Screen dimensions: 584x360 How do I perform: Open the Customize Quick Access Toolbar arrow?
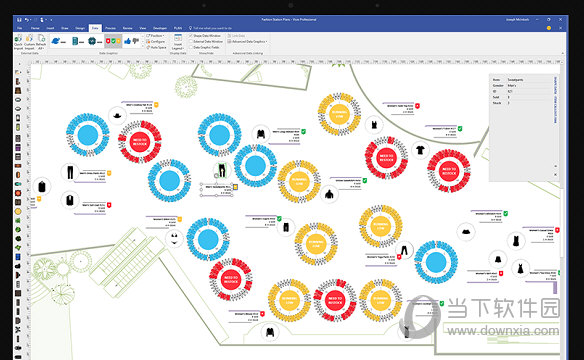51,19
